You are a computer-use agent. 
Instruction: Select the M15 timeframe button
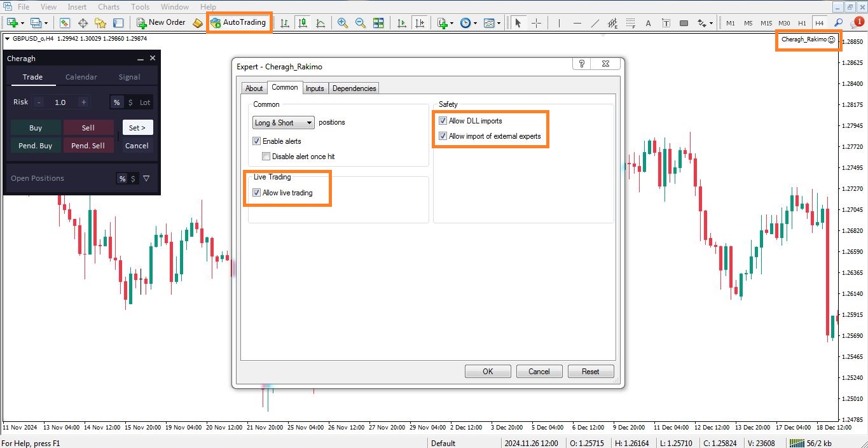766,23
